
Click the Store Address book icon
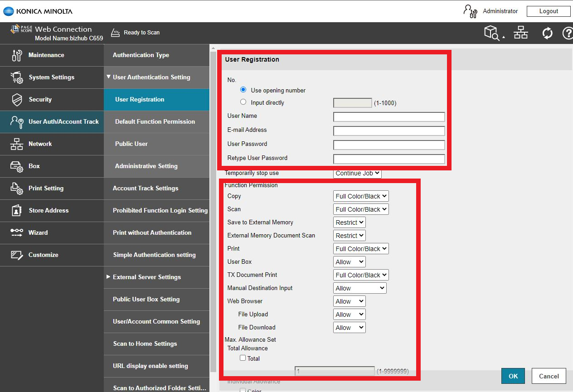click(17, 211)
